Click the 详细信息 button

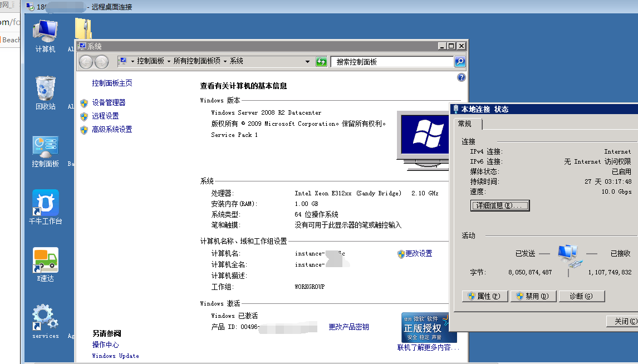(x=500, y=205)
